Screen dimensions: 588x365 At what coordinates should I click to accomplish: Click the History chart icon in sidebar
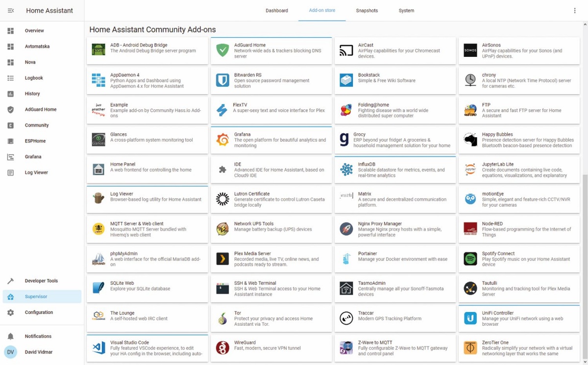[x=11, y=94]
